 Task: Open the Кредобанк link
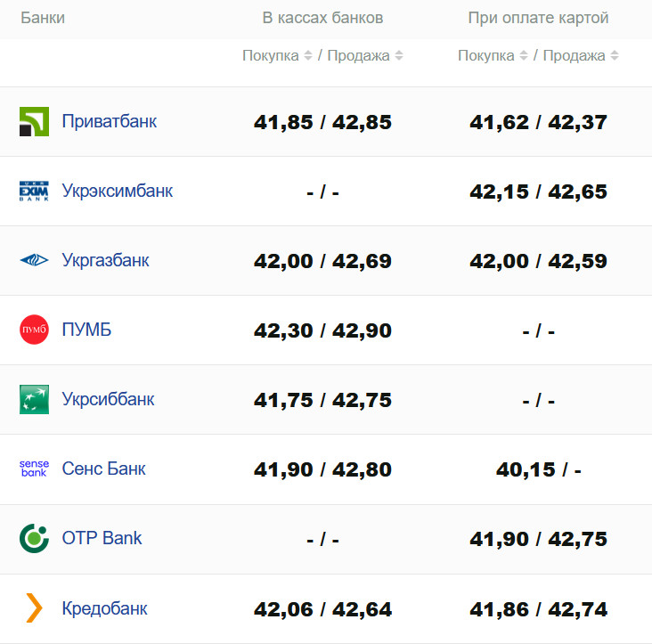click(104, 609)
